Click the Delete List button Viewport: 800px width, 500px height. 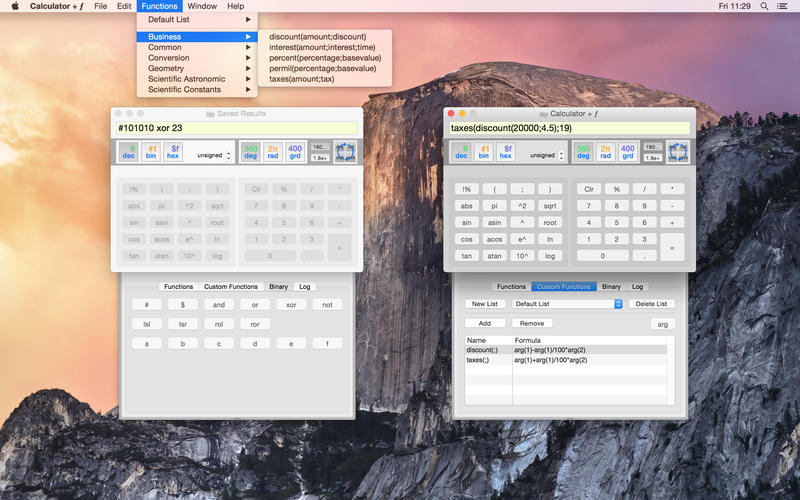pyautogui.click(x=651, y=304)
